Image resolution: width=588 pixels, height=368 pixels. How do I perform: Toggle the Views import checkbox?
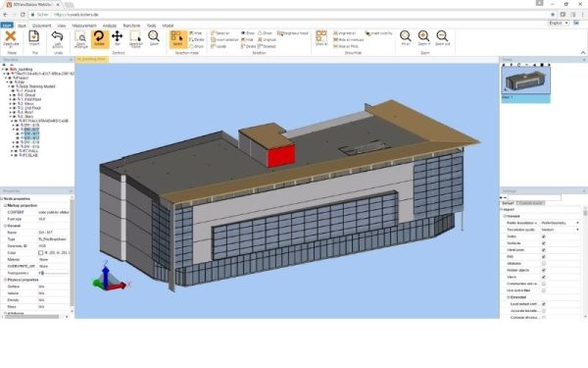tap(544, 277)
